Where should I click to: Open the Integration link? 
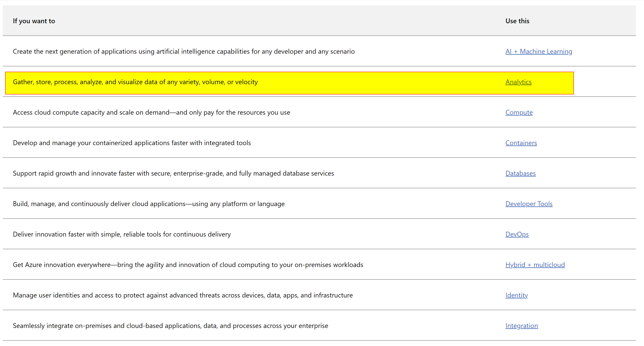click(521, 326)
